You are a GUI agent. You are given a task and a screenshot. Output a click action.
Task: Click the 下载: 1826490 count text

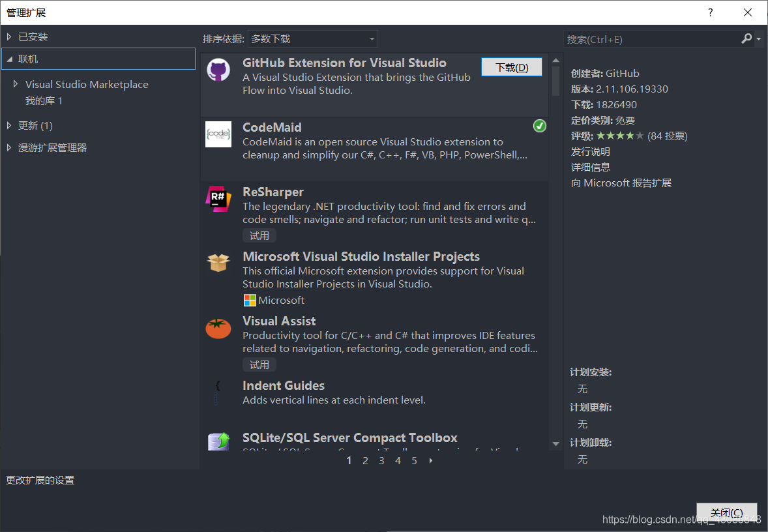point(604,105)
